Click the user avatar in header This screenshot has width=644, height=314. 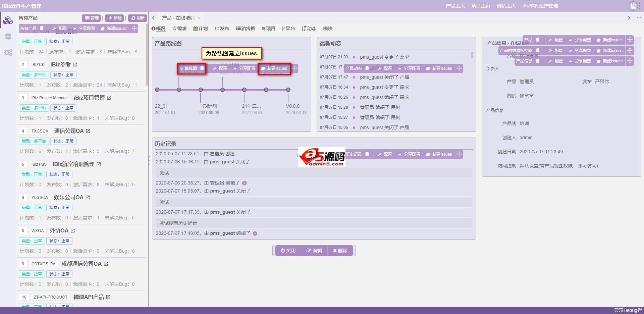click(x=633, y=6)
